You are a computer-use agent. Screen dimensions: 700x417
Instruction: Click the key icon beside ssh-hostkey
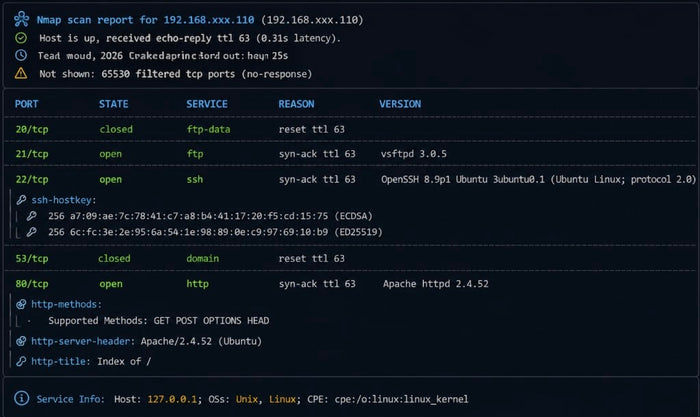[x=21, y=200]
